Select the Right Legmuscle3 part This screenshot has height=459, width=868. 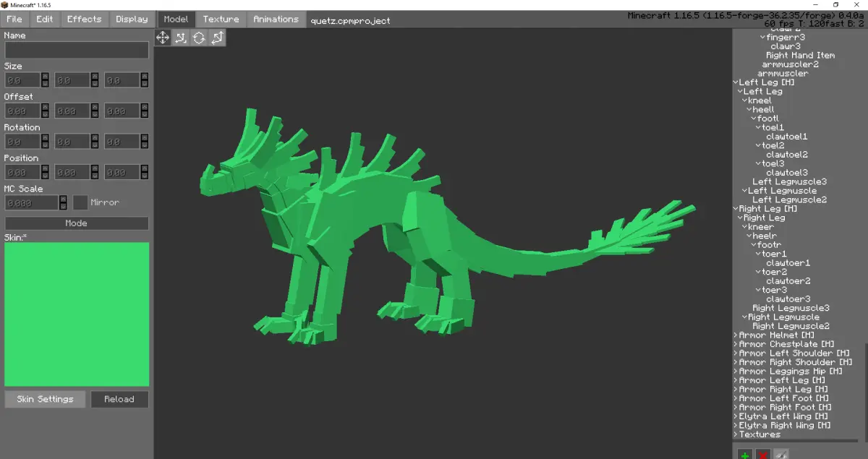click(791, 308)
